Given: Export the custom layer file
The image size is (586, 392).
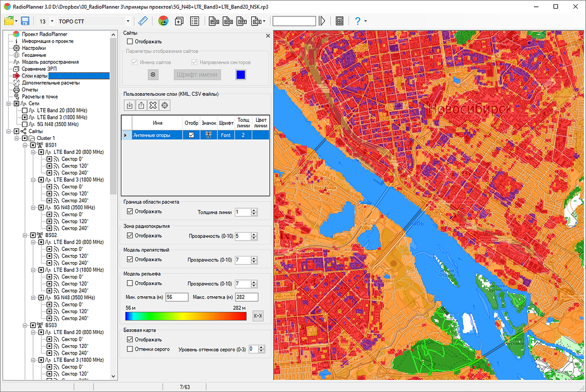Looking at the screenshot, I should [141, 105].
